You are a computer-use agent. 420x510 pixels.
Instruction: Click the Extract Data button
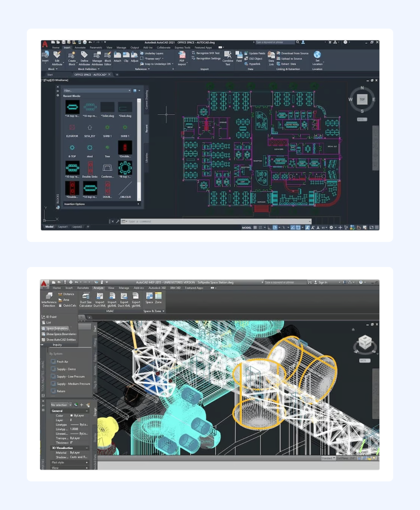click(286, 64)
